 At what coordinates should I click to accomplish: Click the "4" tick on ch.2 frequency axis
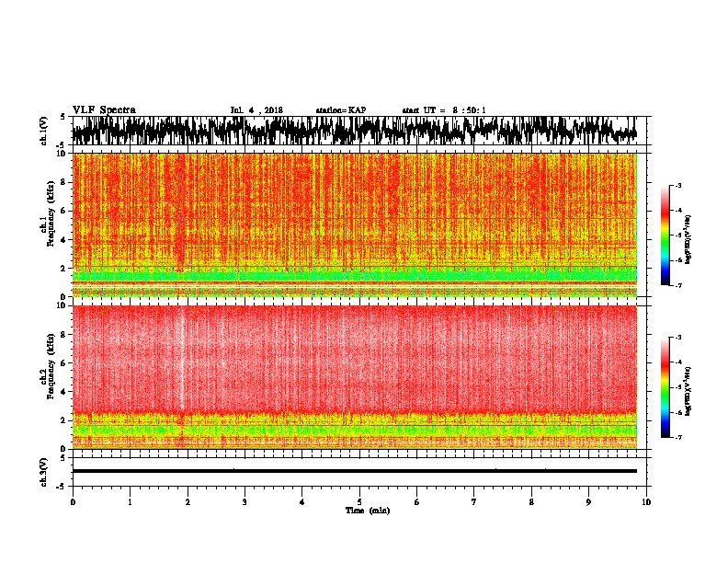64,392
